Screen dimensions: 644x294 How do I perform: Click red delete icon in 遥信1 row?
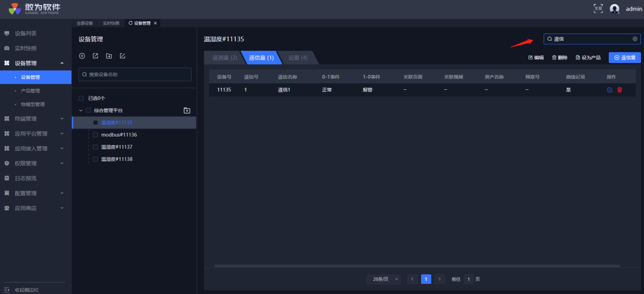[x=620, y=90]
